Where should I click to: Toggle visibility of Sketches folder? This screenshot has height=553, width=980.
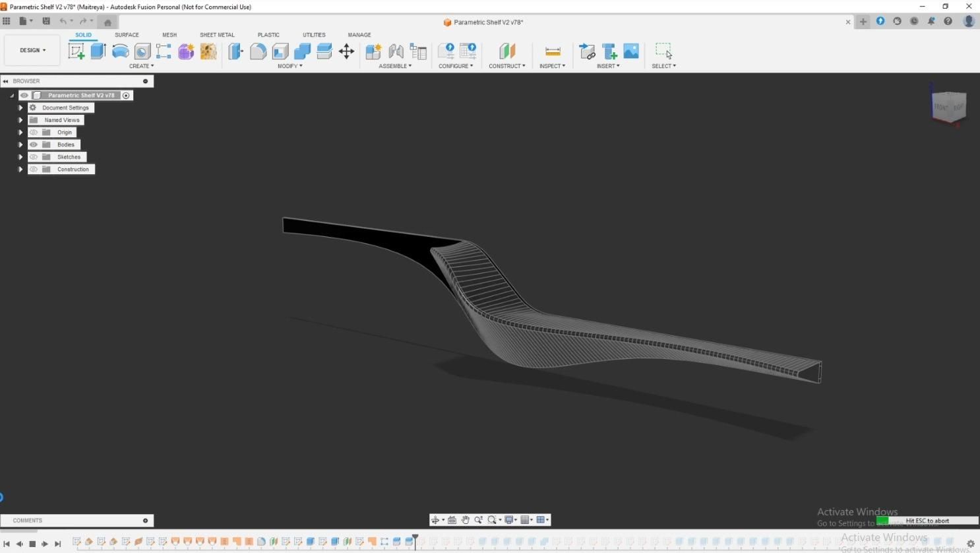(x=34, y=157)
